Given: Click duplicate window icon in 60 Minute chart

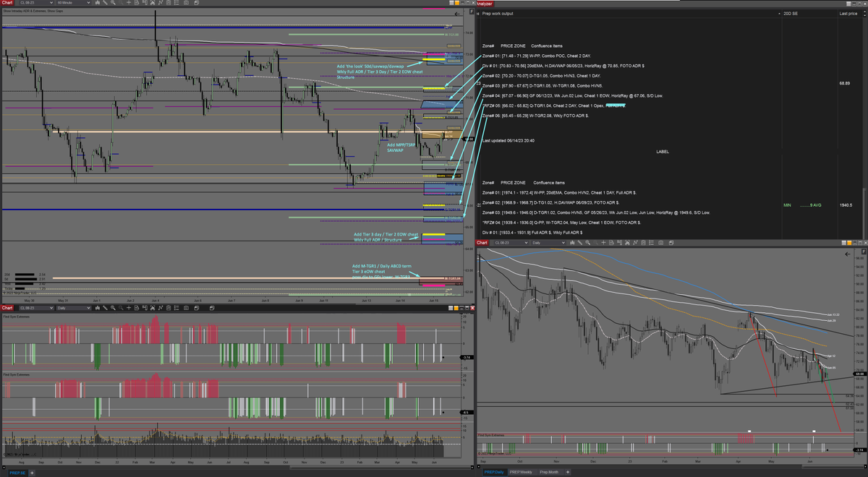Looking at the screenshot, I should click(197, 4).
